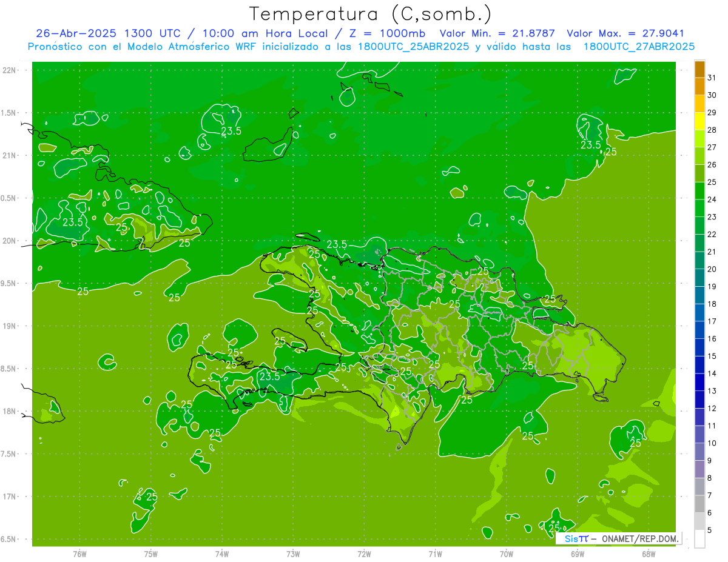Click the "17N" latitude axis label
Viewport: 728px width, 562px height.
tap(10, 497)
